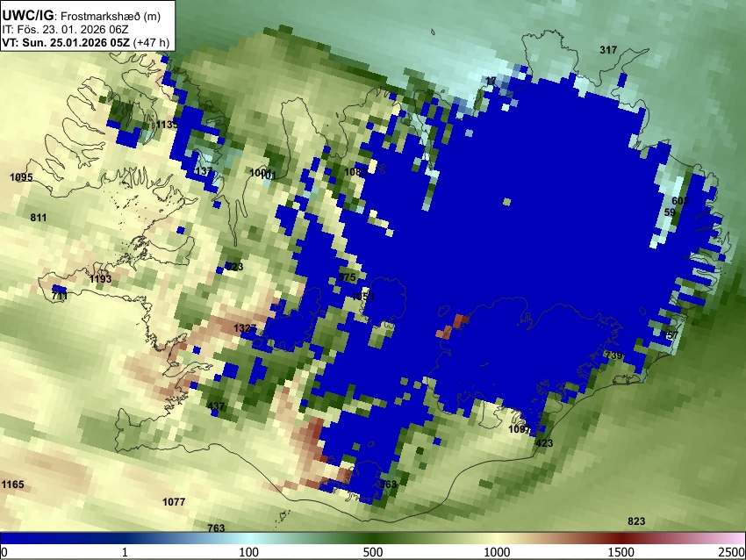Click the map value 317
Viewport: 746px width, 560px height.
608,50
